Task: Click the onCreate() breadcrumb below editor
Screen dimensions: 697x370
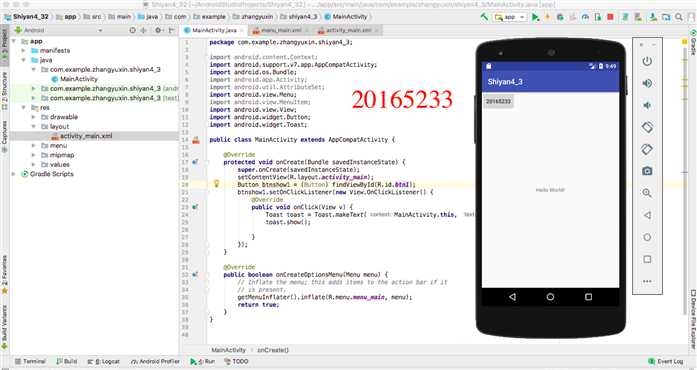Action: coord(273,350)
